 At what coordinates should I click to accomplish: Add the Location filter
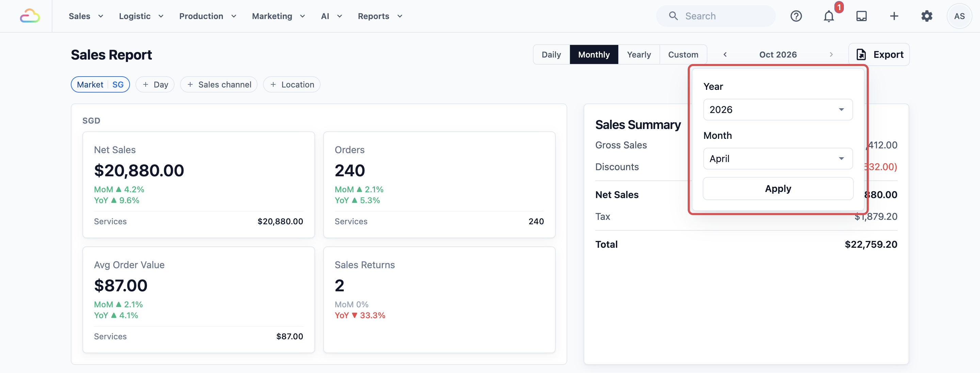292,84
